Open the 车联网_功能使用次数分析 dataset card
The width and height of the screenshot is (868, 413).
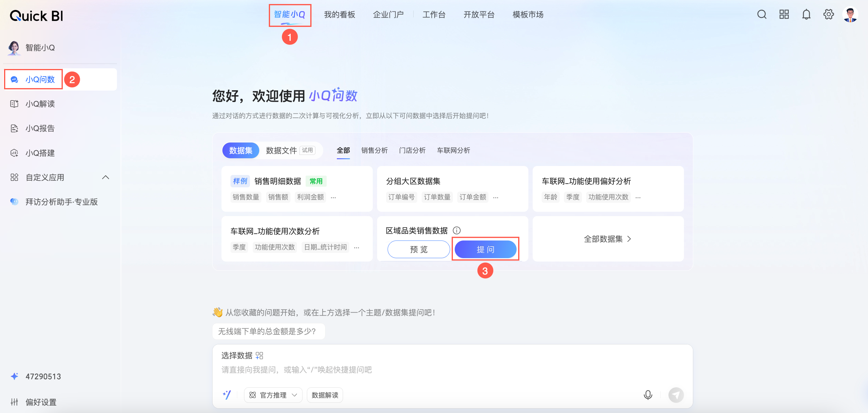297,239
